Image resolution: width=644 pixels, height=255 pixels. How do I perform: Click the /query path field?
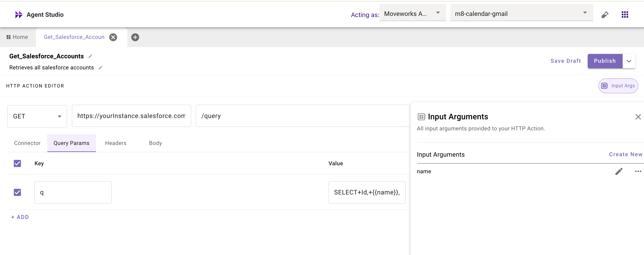(303, 116)
